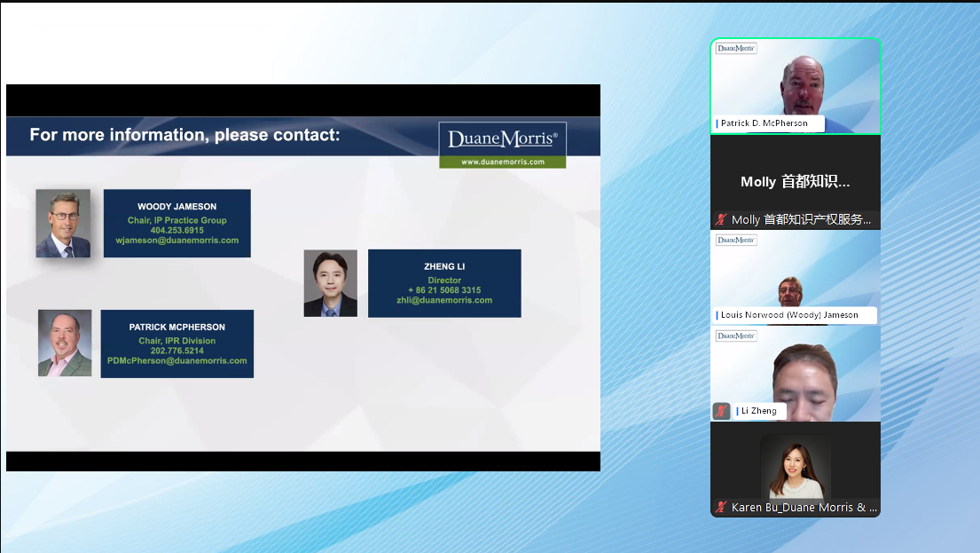980x553 pixels.
Task: Click wjameson@duanemorris.com email address
Action: click(x=176, y=241)
